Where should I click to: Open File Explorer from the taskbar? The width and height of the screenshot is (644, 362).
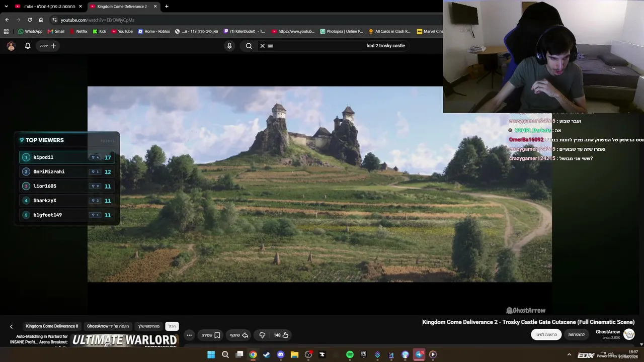click(294, 354)
